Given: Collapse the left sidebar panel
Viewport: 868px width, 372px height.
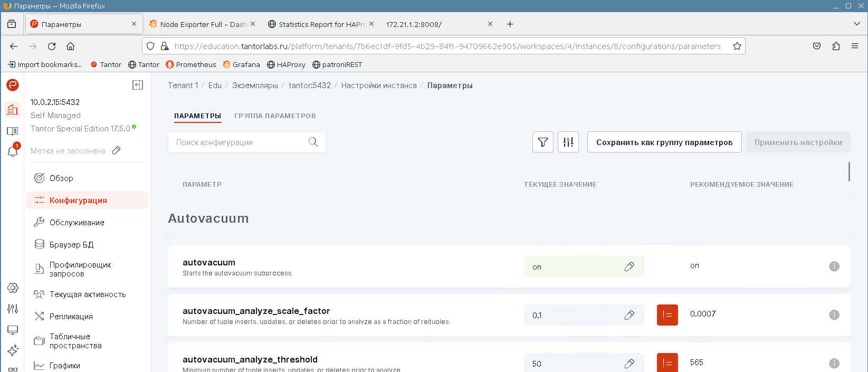Looking at the screenshot, I should pyautogui.click(x=138, y=85).
